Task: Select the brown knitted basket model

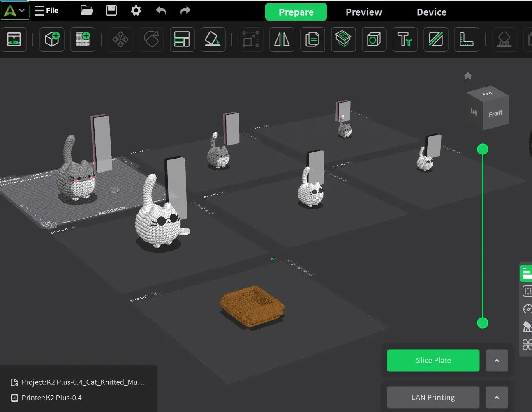Action: coord(252,306)
